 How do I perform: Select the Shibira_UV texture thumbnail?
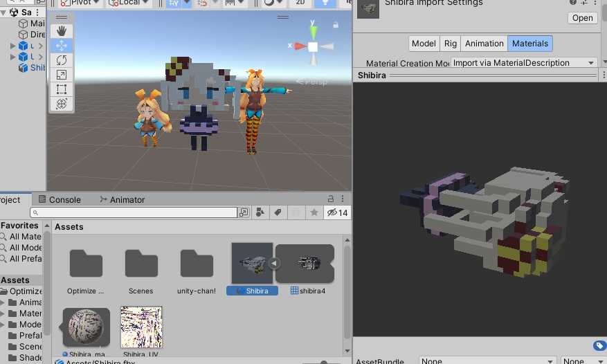coord(141,327)
